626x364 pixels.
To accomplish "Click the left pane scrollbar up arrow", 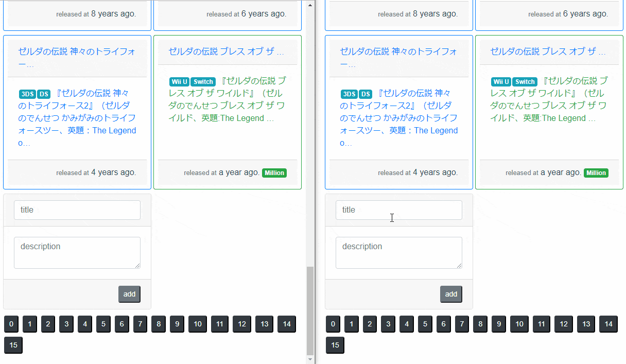I will point(310,5).
